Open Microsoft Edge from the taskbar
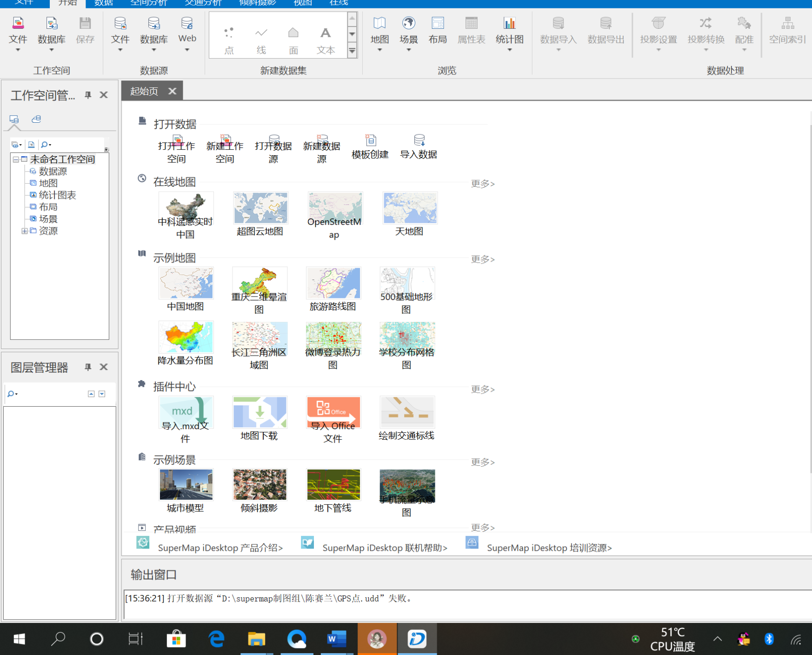 click(x=217, y=639)
